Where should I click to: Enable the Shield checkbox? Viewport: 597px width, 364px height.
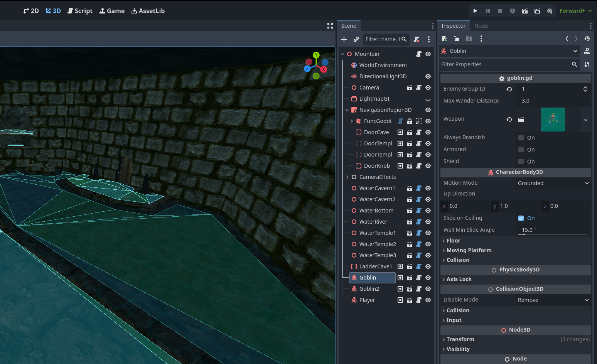(521, 162)
